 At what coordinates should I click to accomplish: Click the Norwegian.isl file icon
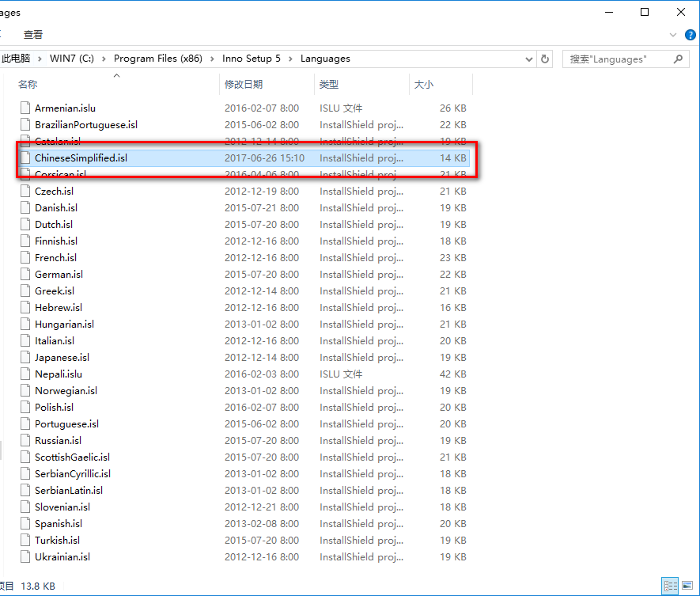(x=25, y=390)
